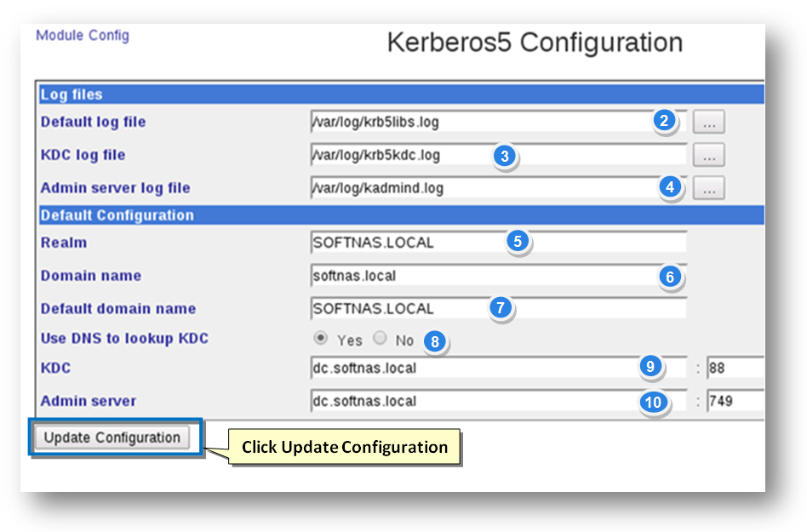Image resolution: width=807 pixels, height=532 pixels.
Task: Click the numbered callout marker 5
Action: tap(516, 242)
